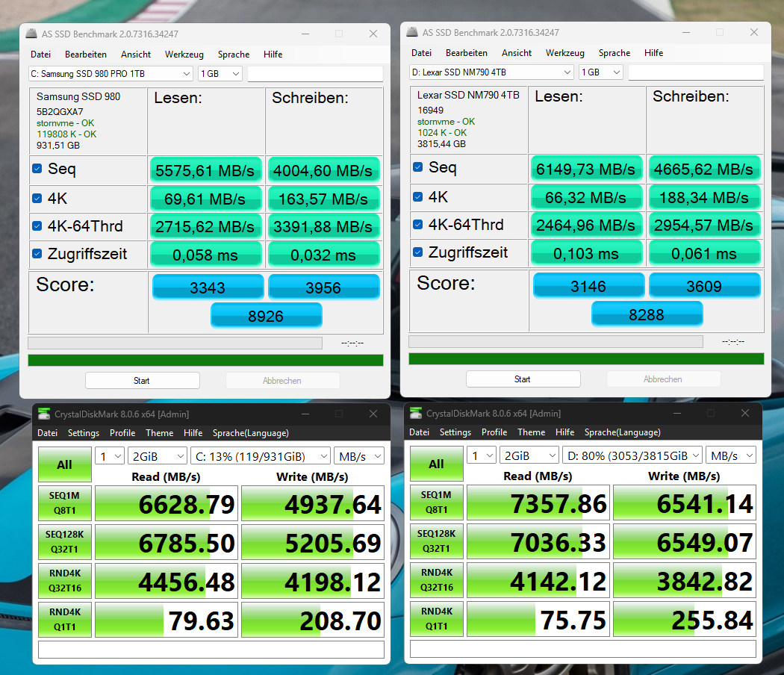Image resolution: width=784 pixels, height=675 pixels.
Task: Run SEQ128K Q32T1 test on D: drive
Action: click(437, 541)
